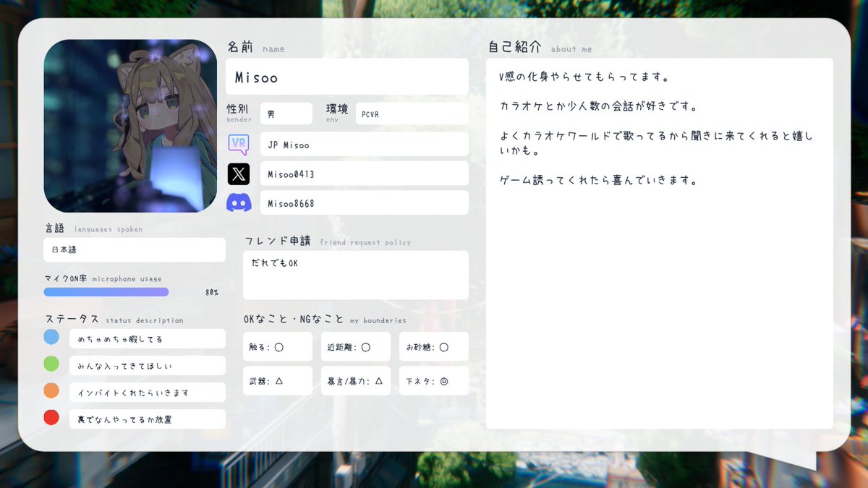Click the 触る boundary box

pyautogui.click(x=278, y=347)
